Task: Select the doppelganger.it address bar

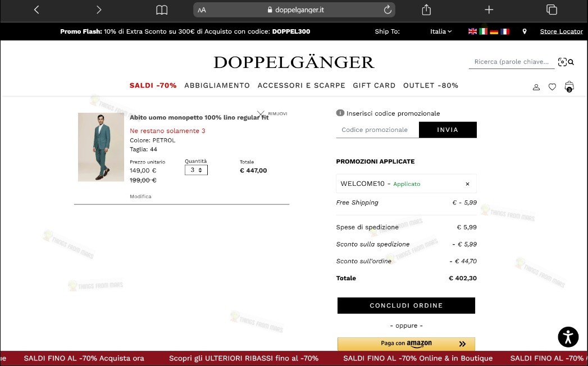Action: [x=294, y=10]
